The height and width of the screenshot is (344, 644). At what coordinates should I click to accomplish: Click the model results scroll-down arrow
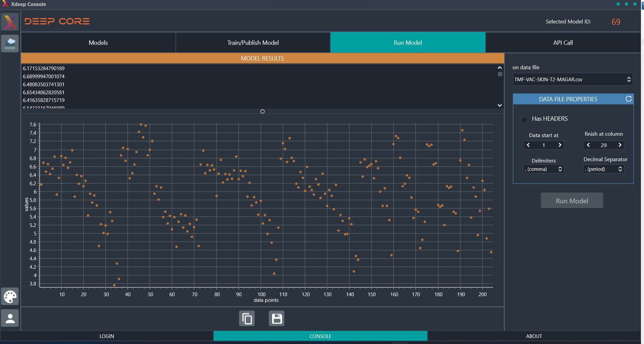pos(500,105)
